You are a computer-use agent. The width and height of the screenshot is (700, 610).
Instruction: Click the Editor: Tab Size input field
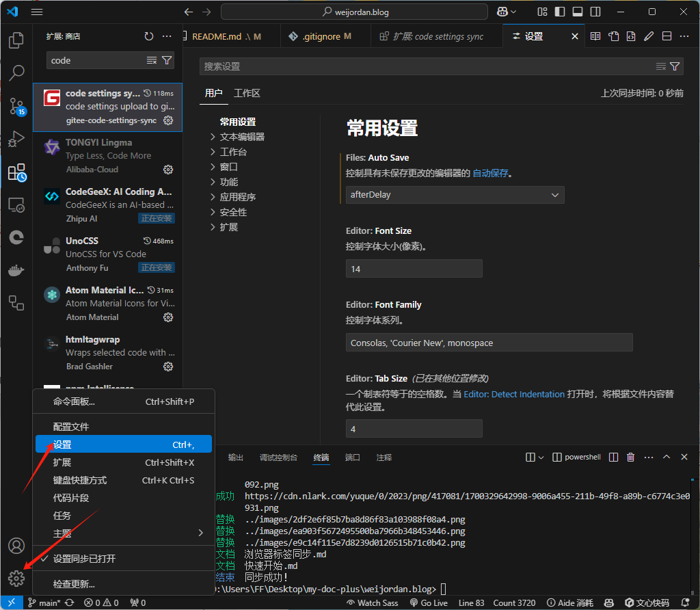414,429
